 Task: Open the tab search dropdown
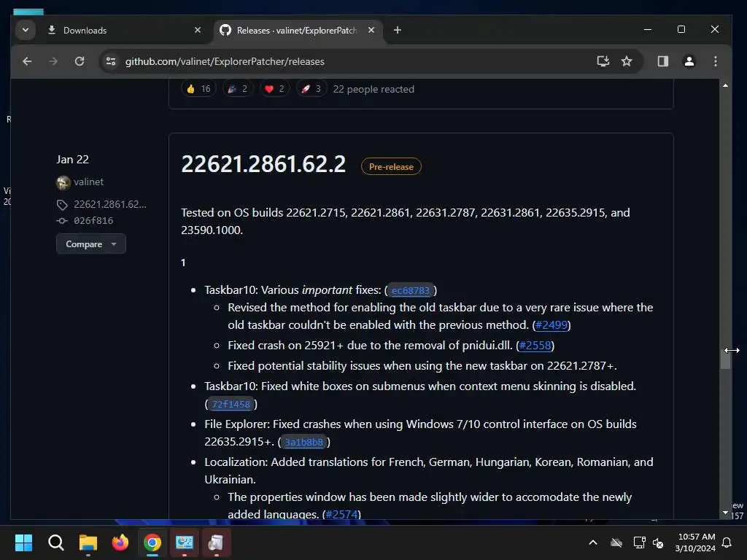pos(26,30)
